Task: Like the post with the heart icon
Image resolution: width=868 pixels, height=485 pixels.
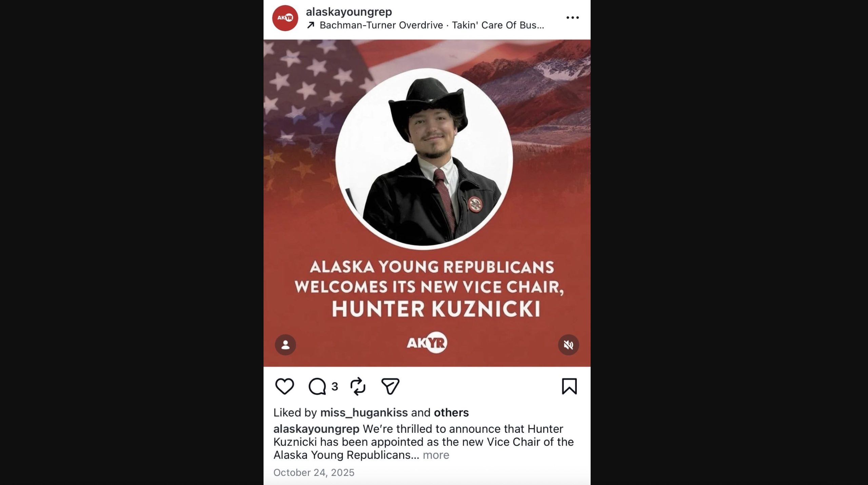Action: 284,386
